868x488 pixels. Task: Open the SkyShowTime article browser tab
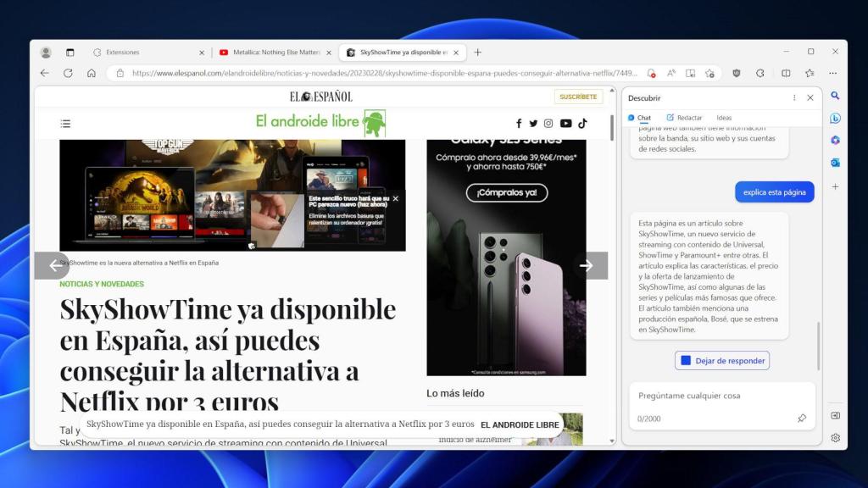pyautogui.click(x=398, y=52)
